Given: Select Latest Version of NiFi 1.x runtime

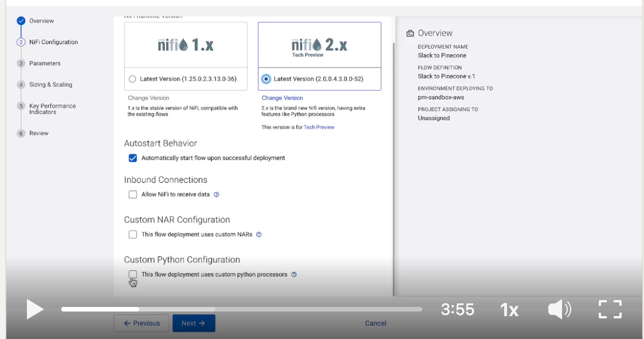Looking at the screenshot, I should point(132,78).
